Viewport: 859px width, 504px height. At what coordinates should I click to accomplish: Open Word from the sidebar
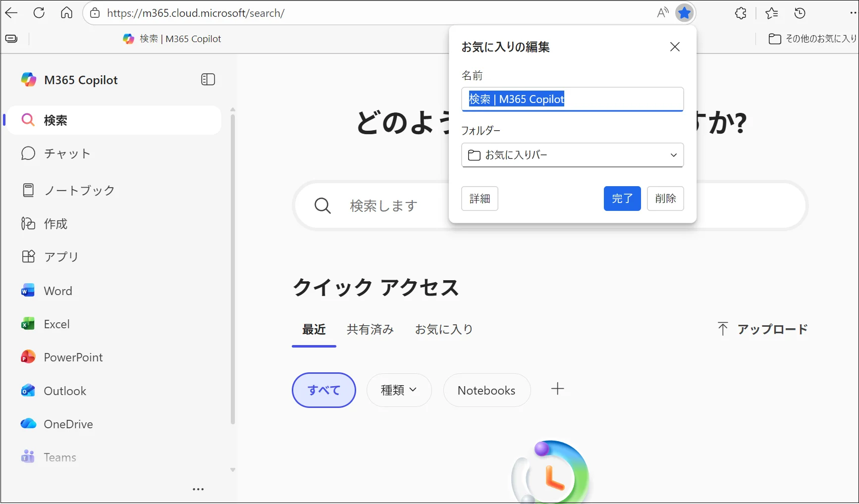58,291
